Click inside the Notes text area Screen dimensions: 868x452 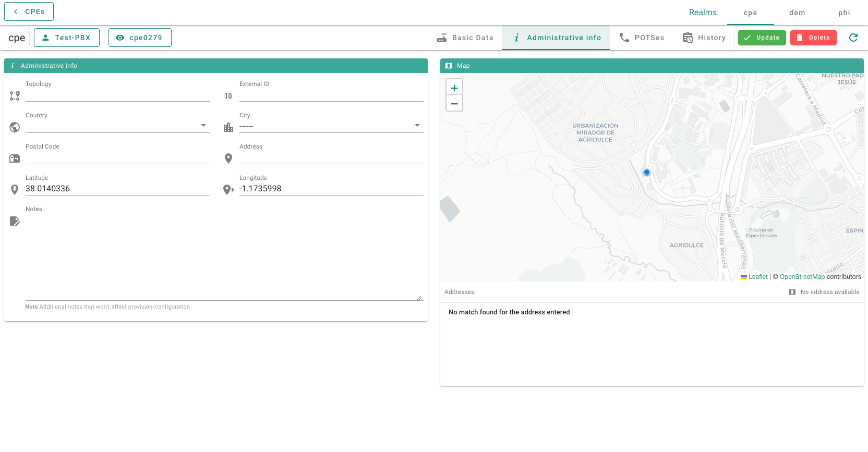pyautogui.click(x=224, y=257)
